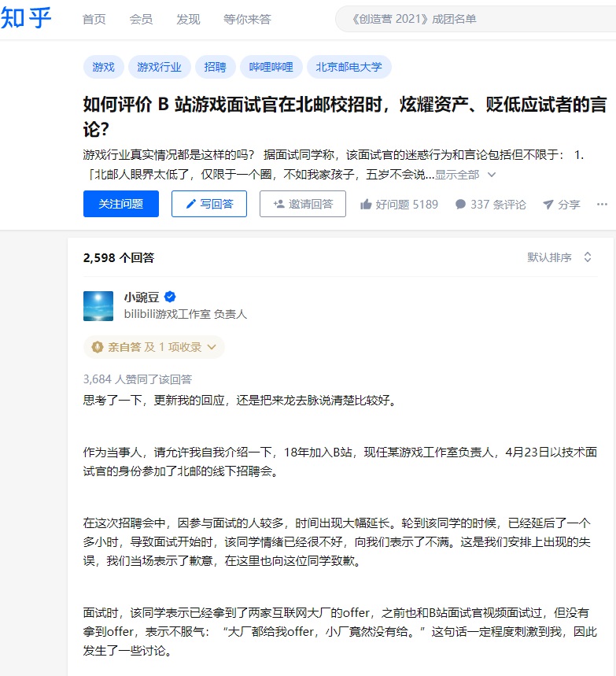Click the search box with 创造营 2021 placeholder
The height and width of the screenshot is (676, 616).
476,19
